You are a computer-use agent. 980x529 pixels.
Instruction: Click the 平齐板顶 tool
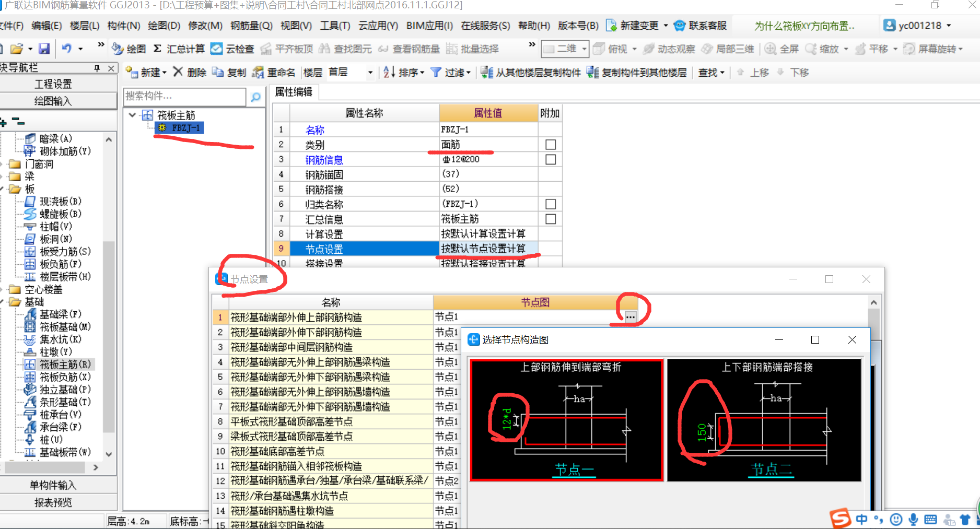click(x=287, y=49)
